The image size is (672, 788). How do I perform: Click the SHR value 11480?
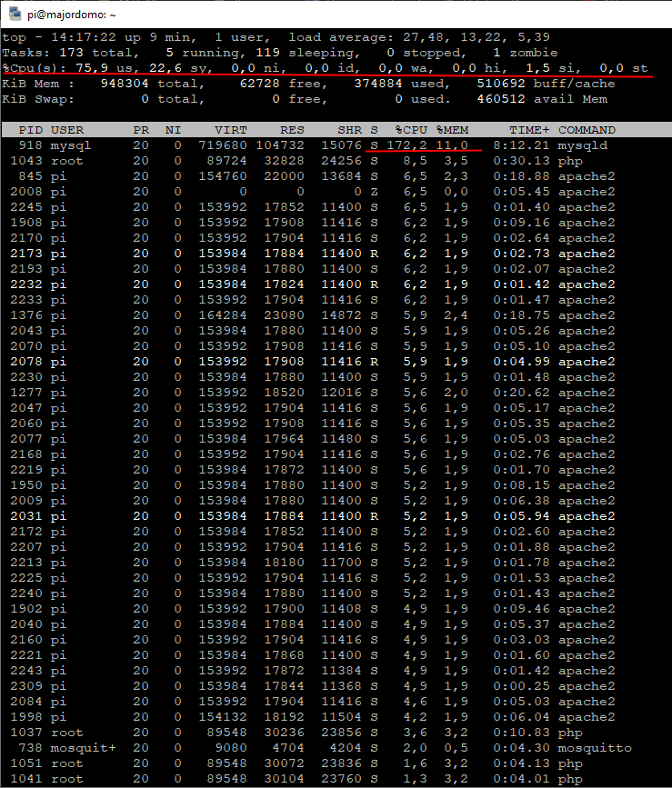click(341, 439)
